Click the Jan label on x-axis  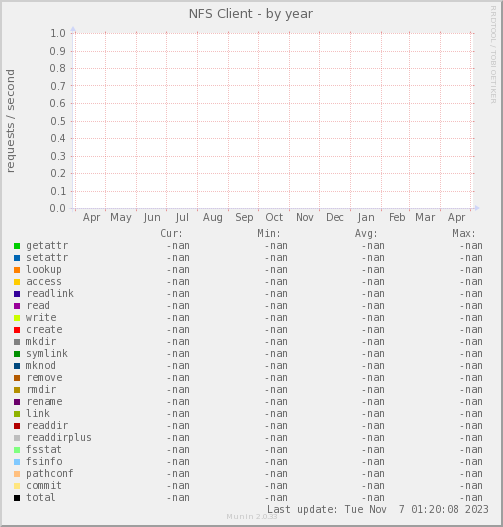366,217
